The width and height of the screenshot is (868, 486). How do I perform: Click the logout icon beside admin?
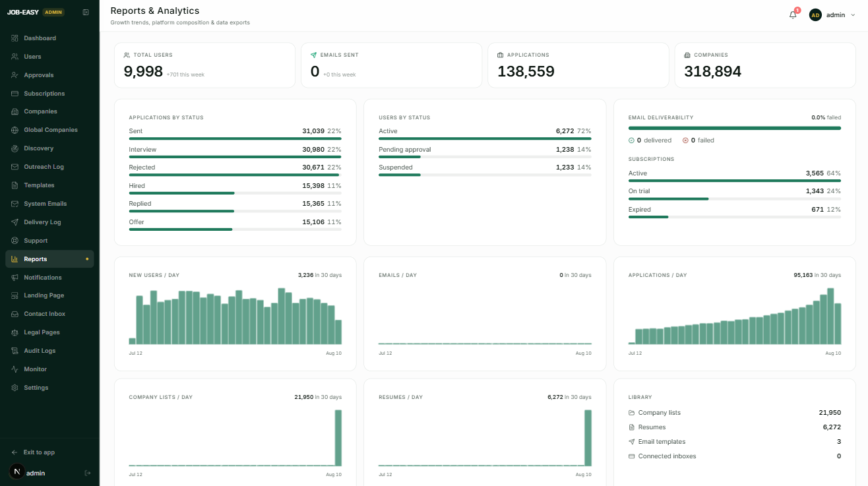(87, 473)
